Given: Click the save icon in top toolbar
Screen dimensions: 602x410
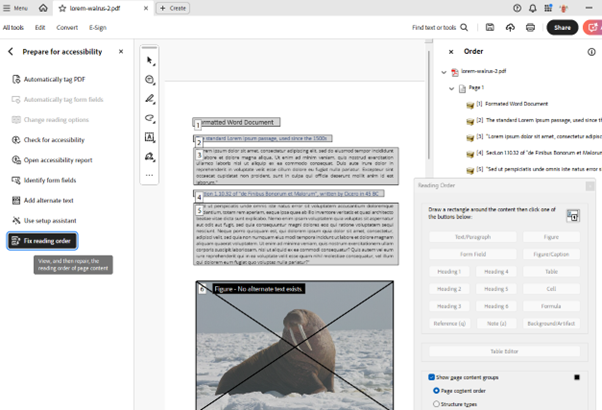Looking at the screenshot, I should pos(489,28).
